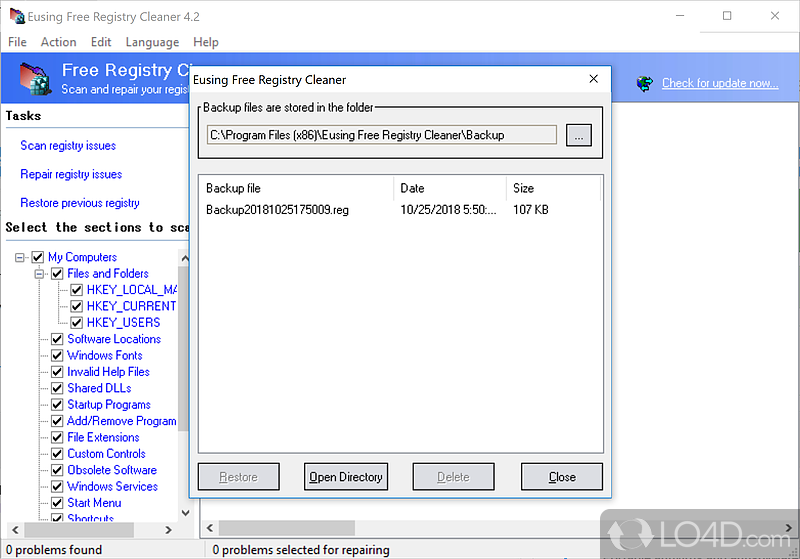Click Scan registry issues task

coord(68,146)
